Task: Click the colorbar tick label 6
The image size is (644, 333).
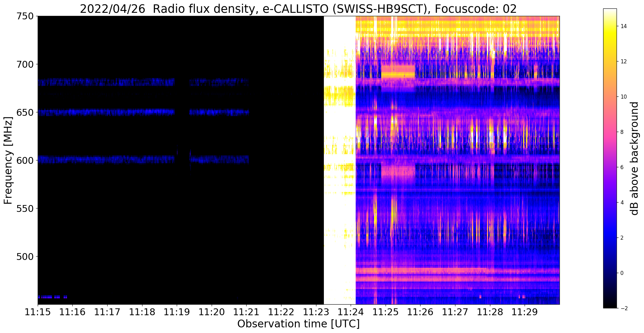Action: (622, 167)
